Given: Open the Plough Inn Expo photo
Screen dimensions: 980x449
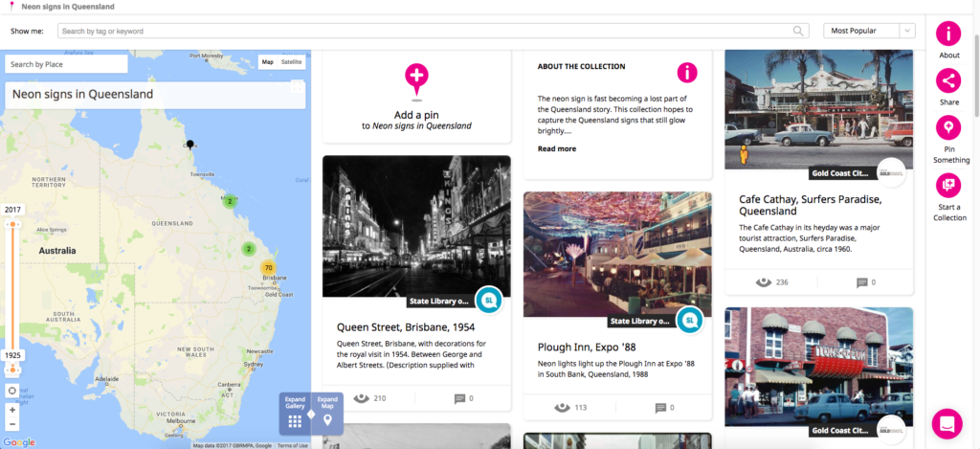Looking at the screenshot, I should tap(617, 254).
